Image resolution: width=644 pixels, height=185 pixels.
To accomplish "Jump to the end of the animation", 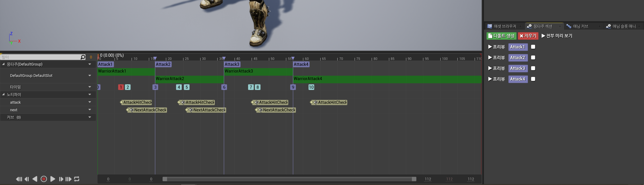I will tap(68, 179).
